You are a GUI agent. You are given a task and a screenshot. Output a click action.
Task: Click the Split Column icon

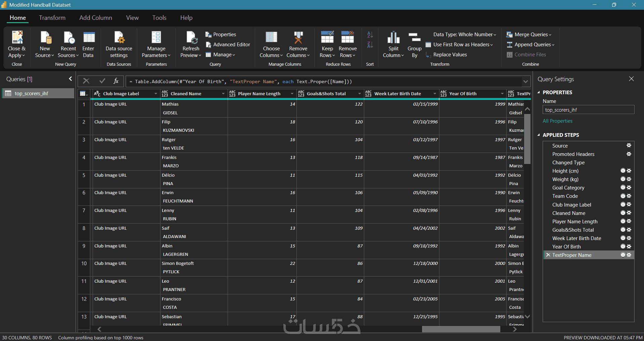coord(394,37)
